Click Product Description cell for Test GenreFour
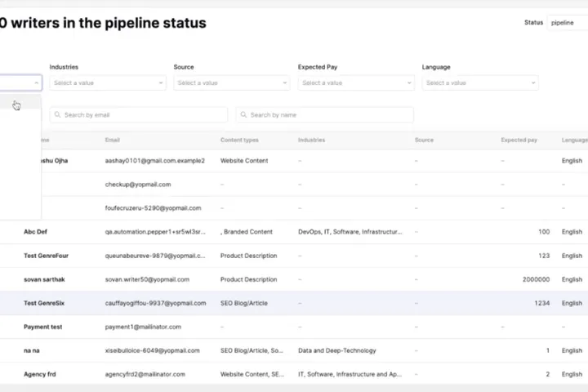 pos(248,256)
